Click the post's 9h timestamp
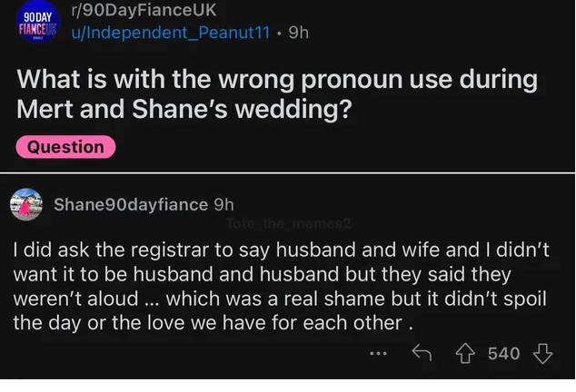The width and height of the screenshot is (576, 392). tap(298, 33)
